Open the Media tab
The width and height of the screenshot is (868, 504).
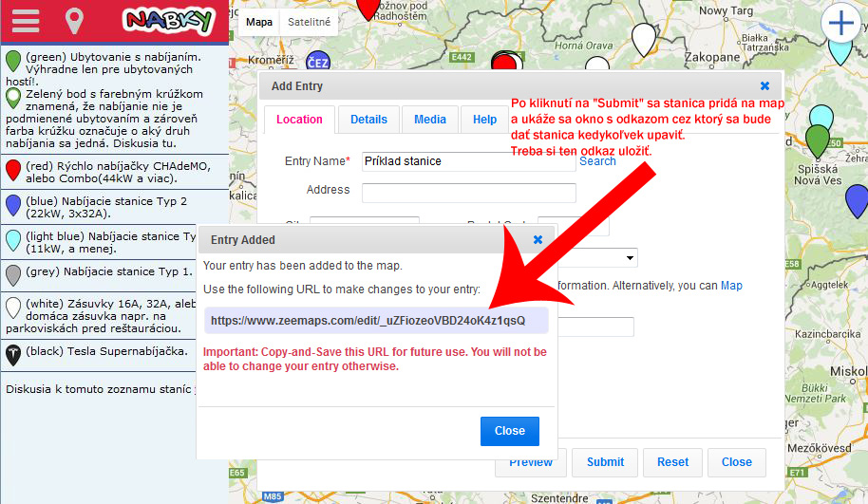click(430, 120)
